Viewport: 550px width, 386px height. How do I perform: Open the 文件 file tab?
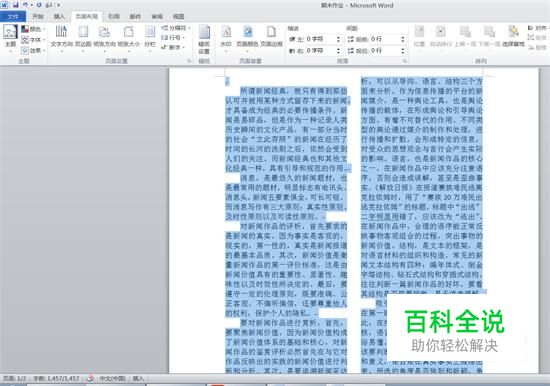(x=13, y=16)
